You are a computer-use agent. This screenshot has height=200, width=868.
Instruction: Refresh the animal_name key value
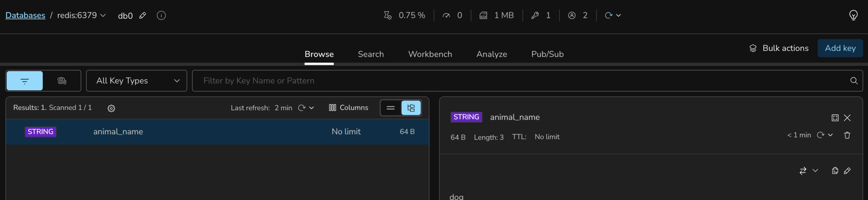[821, 135]
